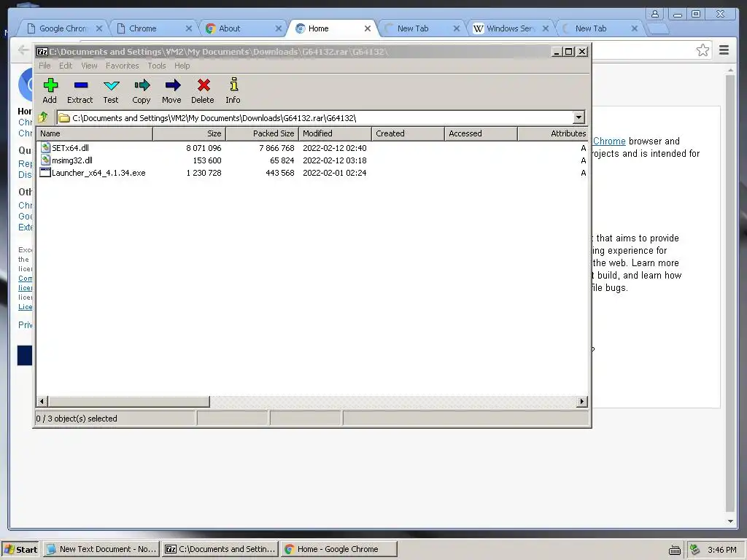Switch to the Windows Server tab

click(x=508, y=28)
